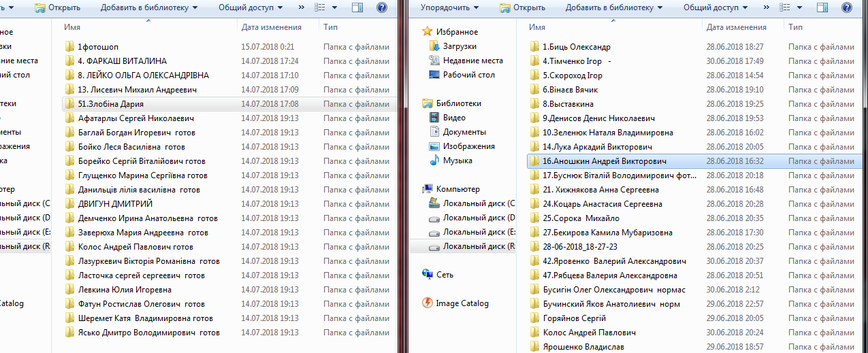
Task: Open the Музыка library in the sidebar
Action: coord(434,161)
